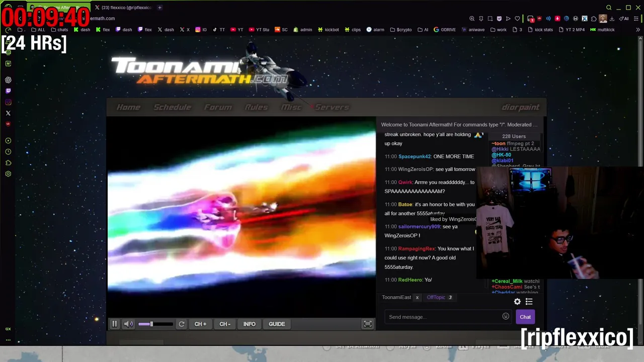This screenshot has height=362, width=644.
Task: Open the Rules page
Action: (x=256, y=107)
